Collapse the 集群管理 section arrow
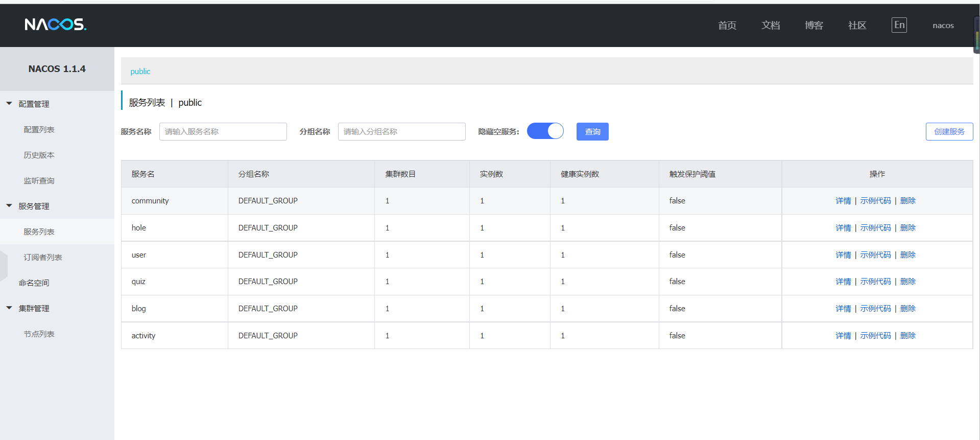The height and width of the screenshot is (440, 980). click(9, 308)
